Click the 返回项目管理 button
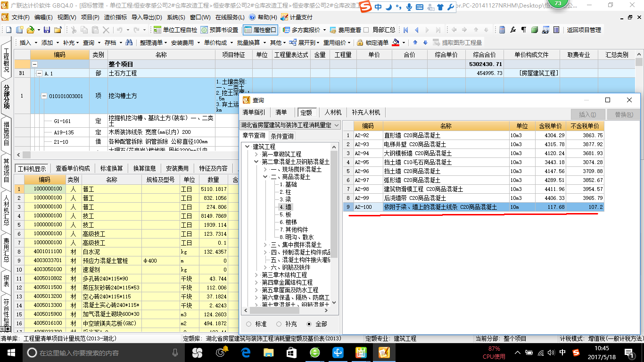The width and height of the screenshot is (644, 362). (x=584, y=30)
